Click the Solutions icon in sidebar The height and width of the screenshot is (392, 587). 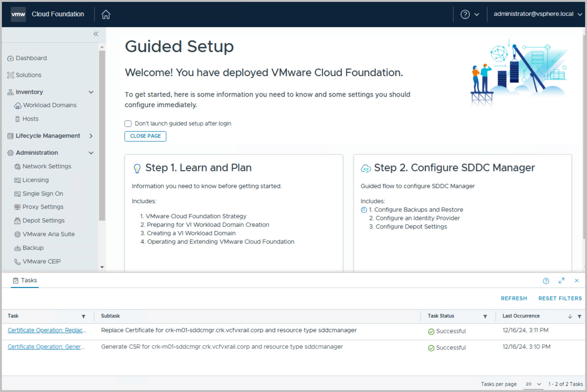10,75
